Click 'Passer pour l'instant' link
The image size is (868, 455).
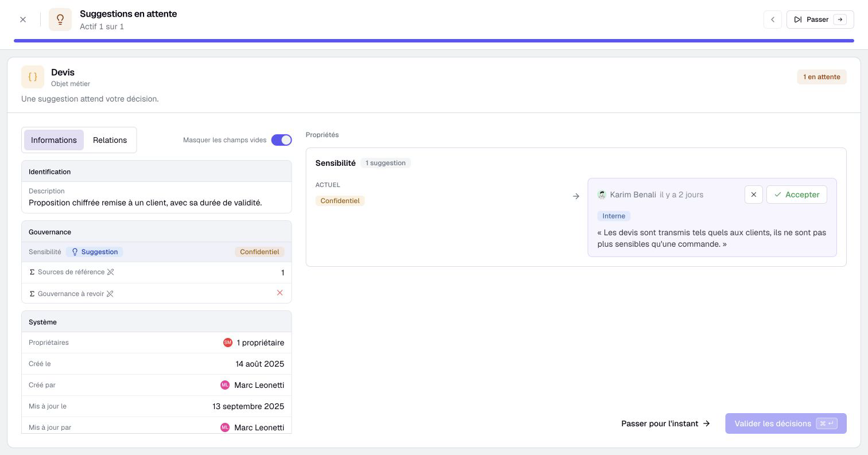(x=666, y=423)
